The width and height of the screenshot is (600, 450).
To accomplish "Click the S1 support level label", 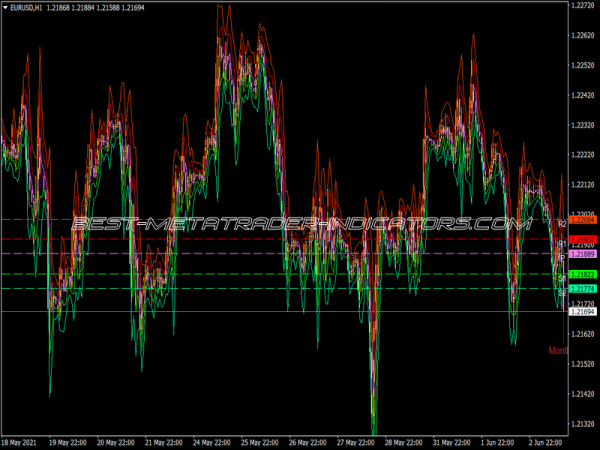I will tap(562, 278).
